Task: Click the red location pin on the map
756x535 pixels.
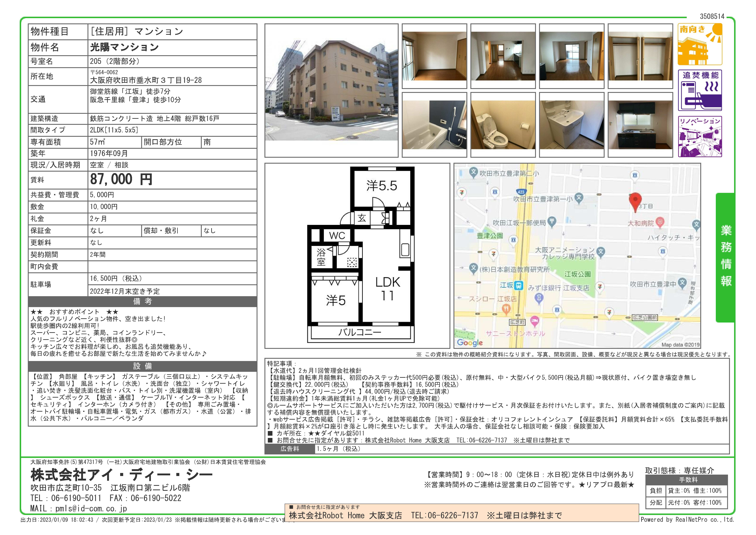Action: point(635,202)
